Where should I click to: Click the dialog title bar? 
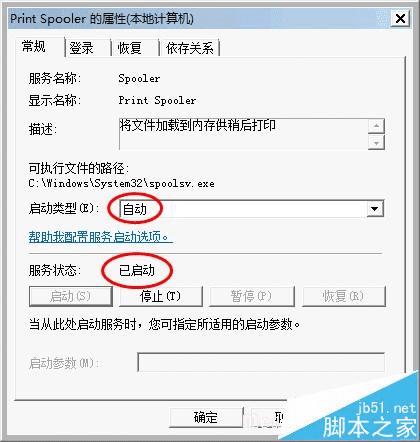click(200, 18)
